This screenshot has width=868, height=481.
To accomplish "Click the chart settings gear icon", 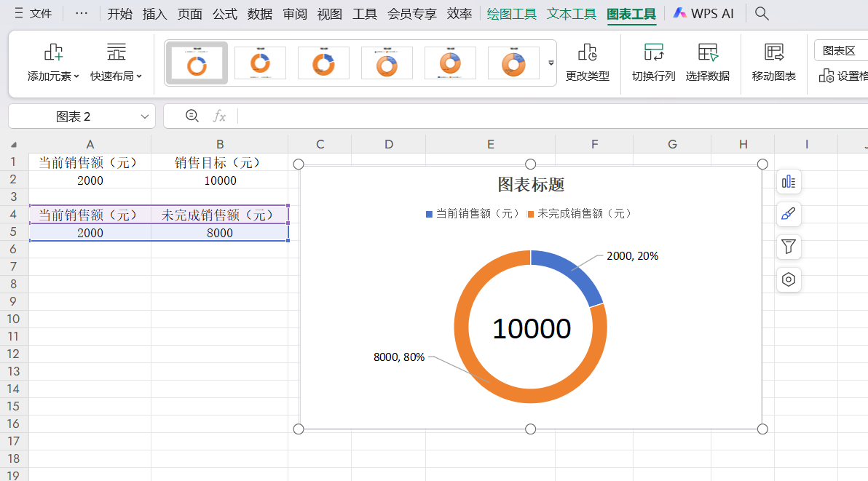I will (789, 279).
